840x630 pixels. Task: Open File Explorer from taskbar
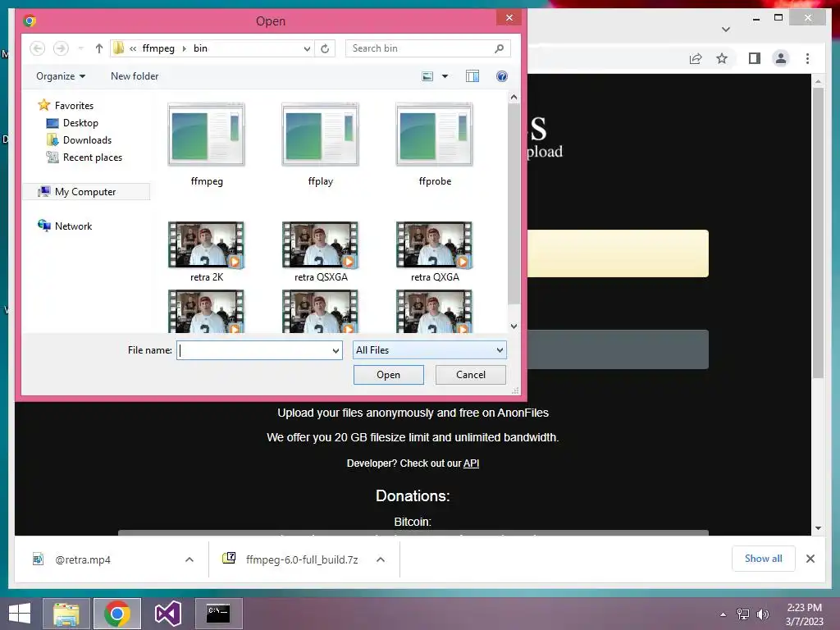66,614
